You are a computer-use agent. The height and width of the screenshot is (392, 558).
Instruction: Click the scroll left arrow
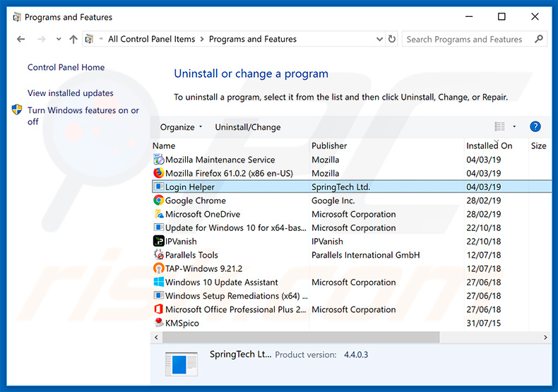point(156,337)
